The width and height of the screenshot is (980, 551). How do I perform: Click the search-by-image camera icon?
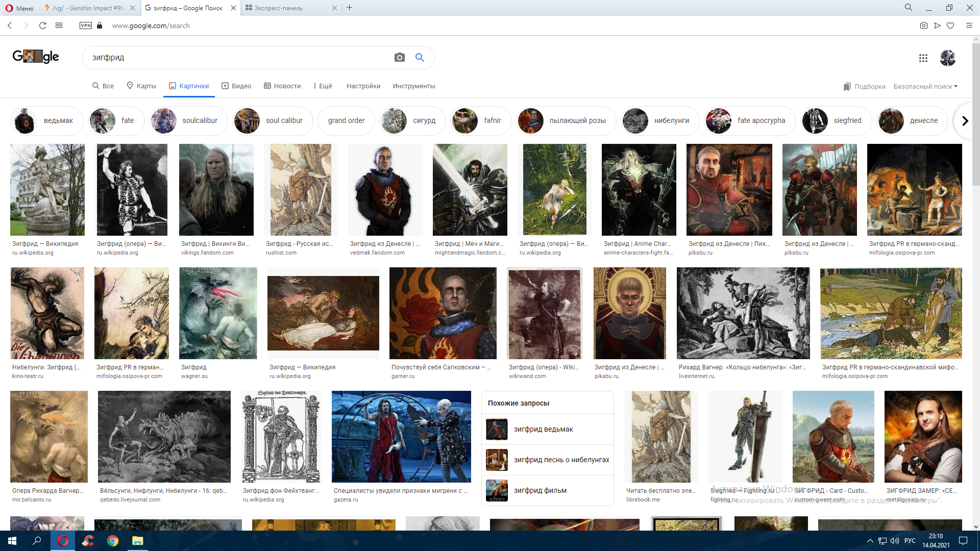pos(399,58)
